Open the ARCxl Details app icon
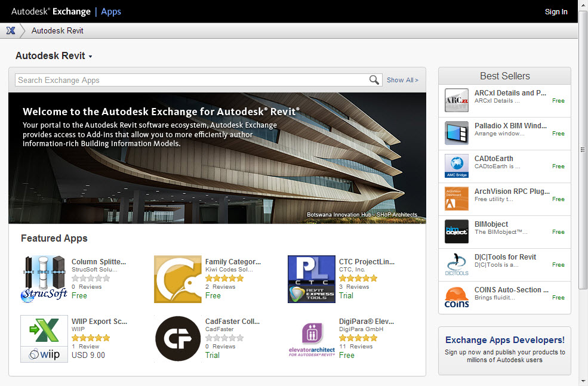Viewport: 588px width, 386px height. [457, 100]
